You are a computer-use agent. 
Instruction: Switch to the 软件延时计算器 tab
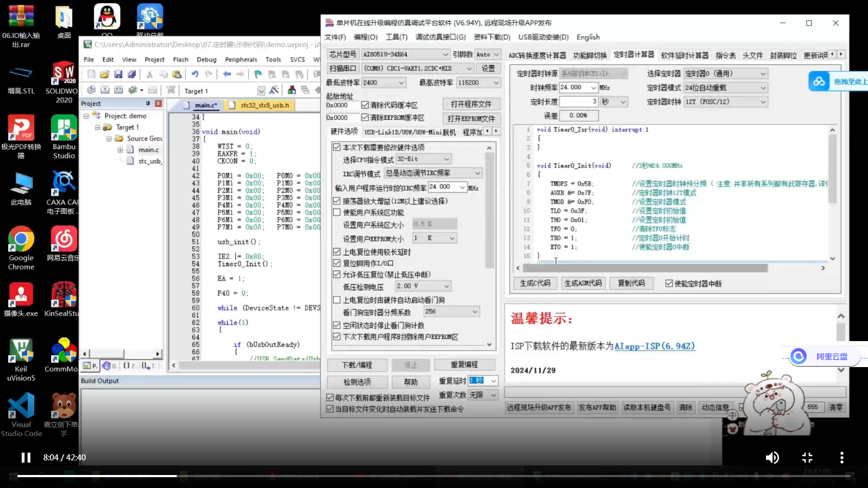pyautogui.click(x=685, y=55)
